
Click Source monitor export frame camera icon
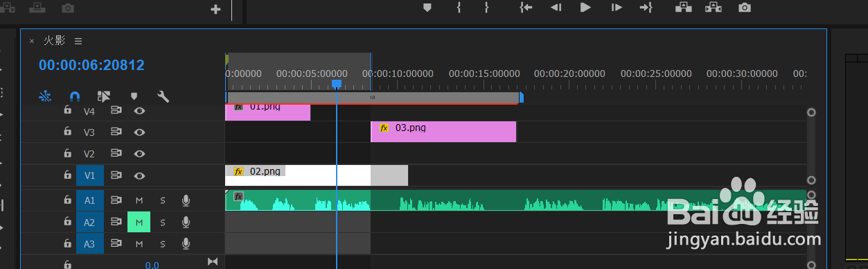67,8
